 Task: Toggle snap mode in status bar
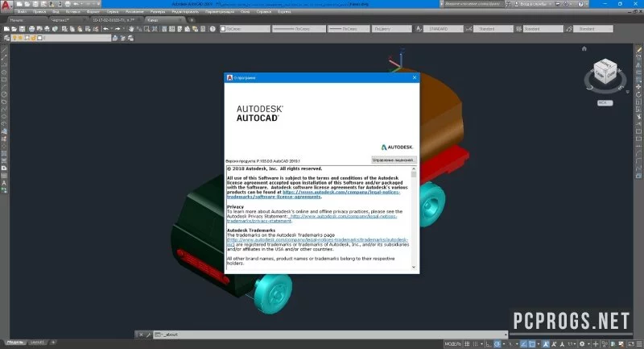tap(476, 344)
